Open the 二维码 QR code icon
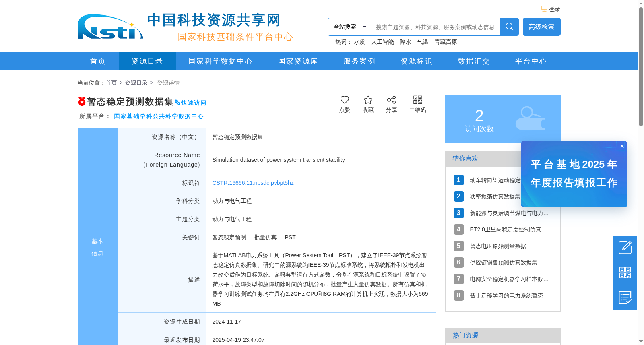Viewport: 644px width, 345px height. coord(418,100)
